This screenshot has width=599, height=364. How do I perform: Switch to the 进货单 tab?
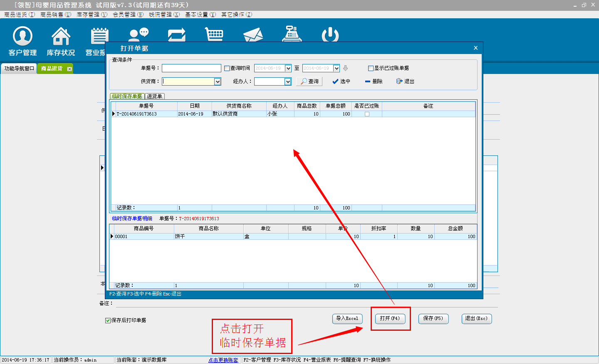pyautogui.click(x=154, y=96)
